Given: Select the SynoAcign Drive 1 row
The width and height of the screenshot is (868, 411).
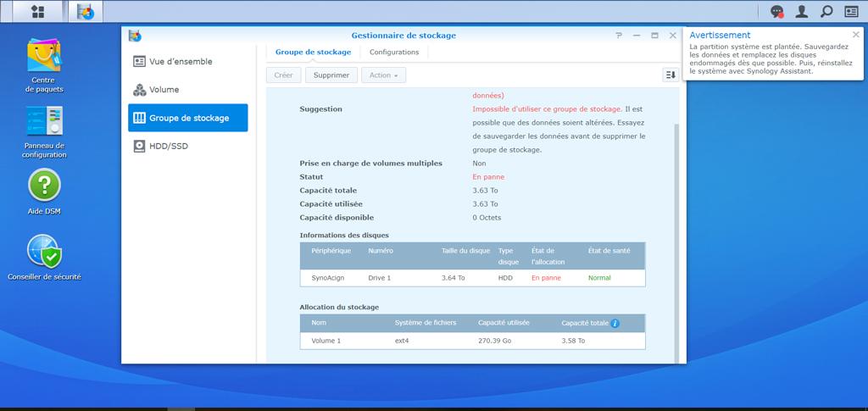Looking at the screenshot, I should pos(472,278).
